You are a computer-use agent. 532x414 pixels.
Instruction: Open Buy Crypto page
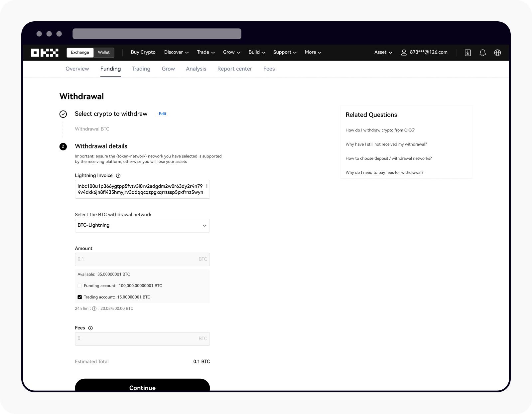pos(143,52)
